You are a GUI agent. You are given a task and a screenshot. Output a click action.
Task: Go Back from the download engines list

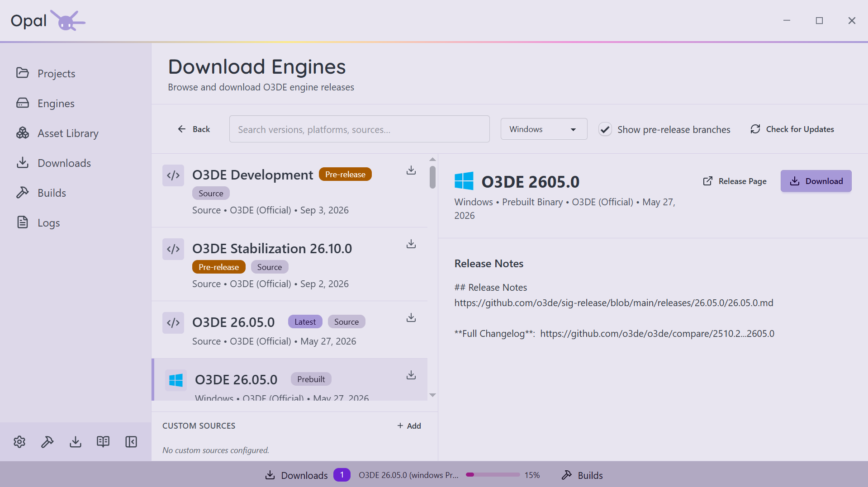pyautogui.click(x=194, y=129)
